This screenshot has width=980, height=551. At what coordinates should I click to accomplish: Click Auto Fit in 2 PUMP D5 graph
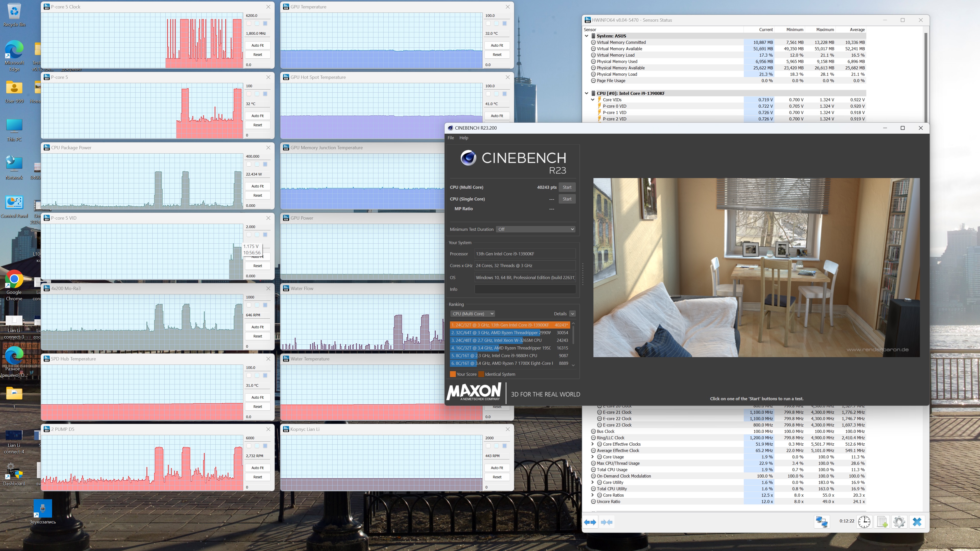point(258,468)
